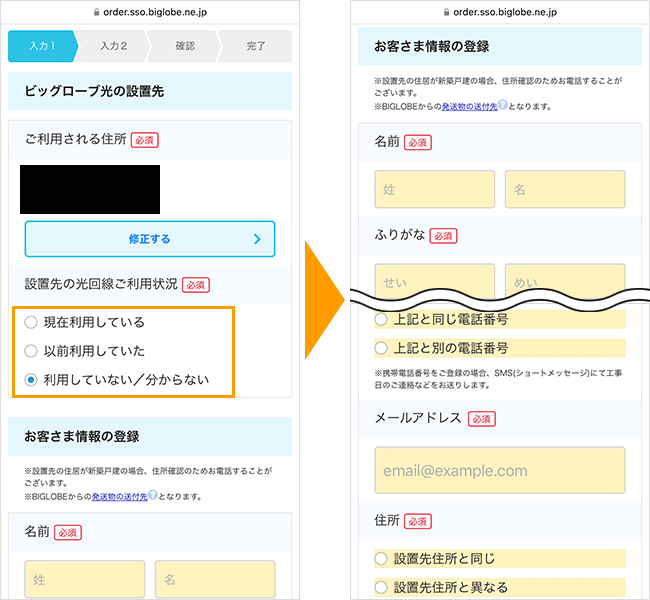Select 利用していない／分からない radio button
Screen dimensions: 650x600
(31, 379)
